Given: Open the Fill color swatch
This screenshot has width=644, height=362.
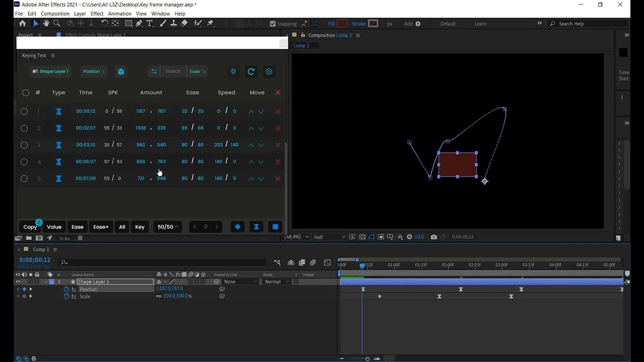Looking at the screenshot, I should (343, 23).
